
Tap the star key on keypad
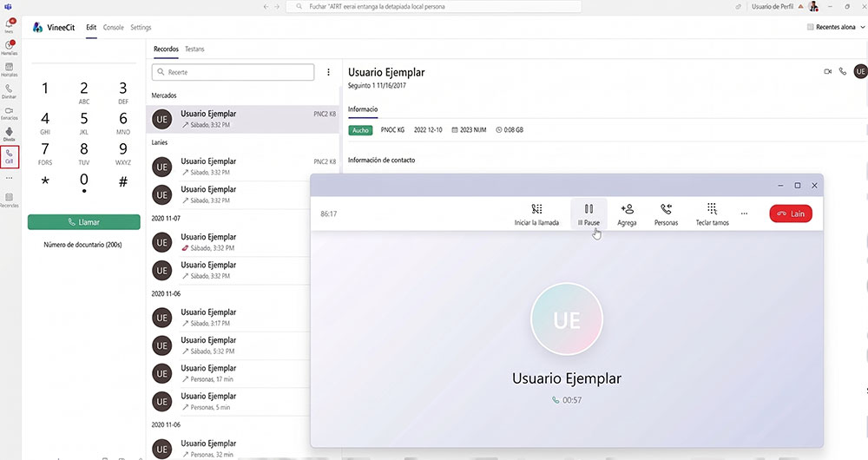click(45, 181)
